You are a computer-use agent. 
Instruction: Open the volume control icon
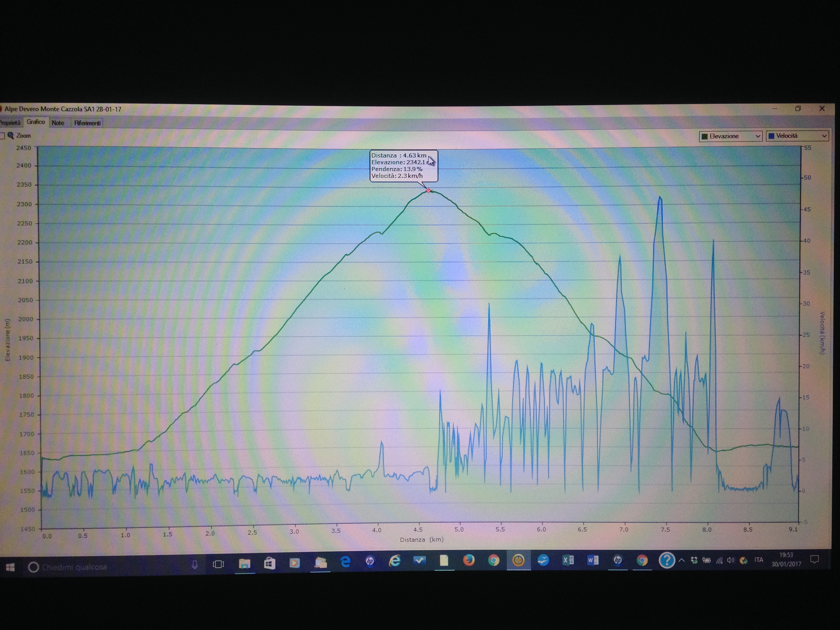[x=730, y=560]
